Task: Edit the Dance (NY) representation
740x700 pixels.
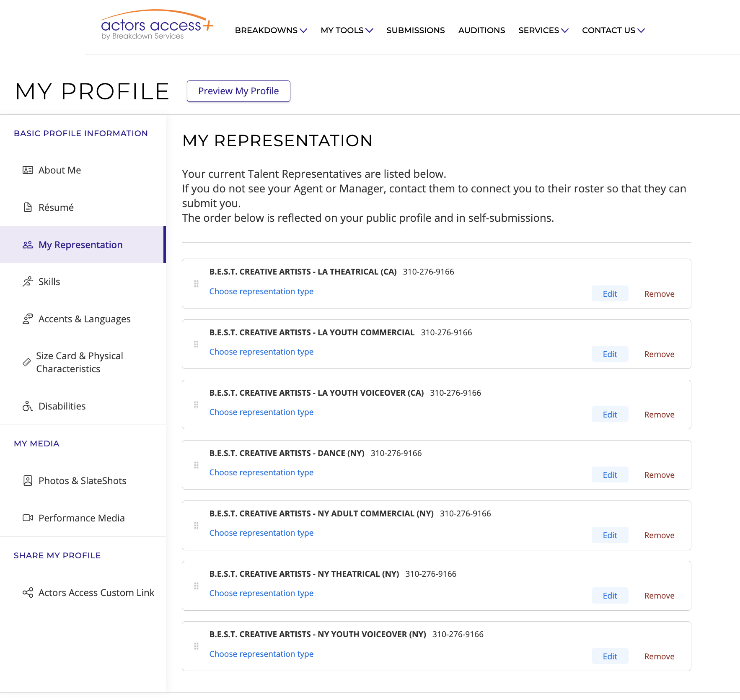Action: coord(610,474)
